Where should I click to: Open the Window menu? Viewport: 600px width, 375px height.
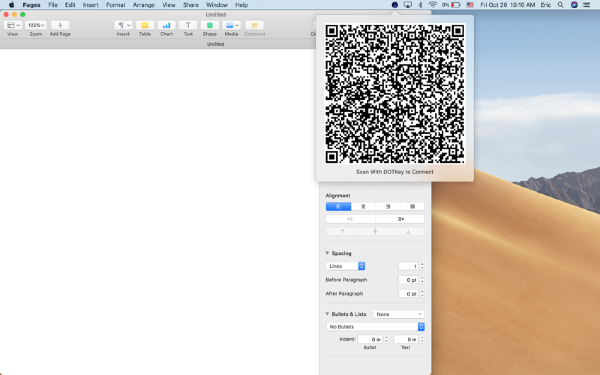pos(217,5)
